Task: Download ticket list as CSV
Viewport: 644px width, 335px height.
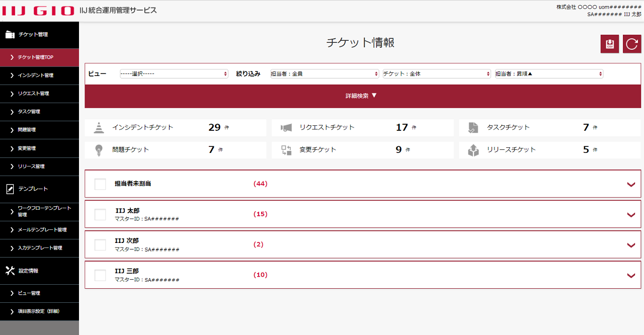Action: [x=610, y=44]
